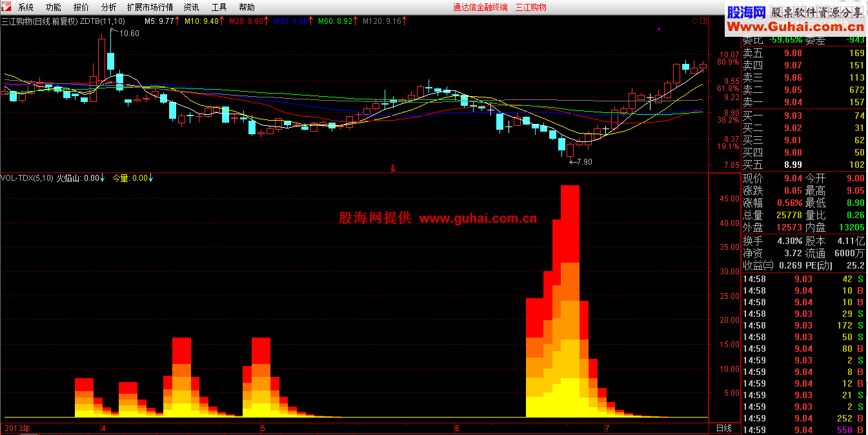Open the 功能 menu
This screenshot has height=435, width=868.
54,7
